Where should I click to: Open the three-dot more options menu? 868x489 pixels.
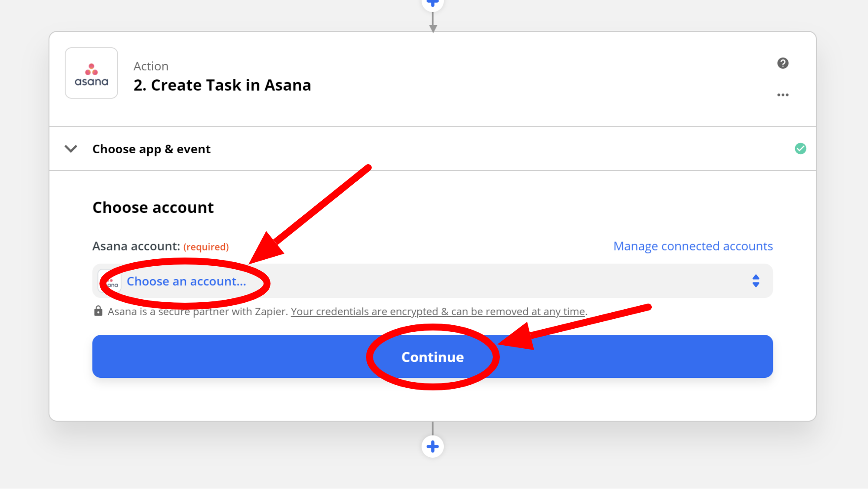(782, 95)
